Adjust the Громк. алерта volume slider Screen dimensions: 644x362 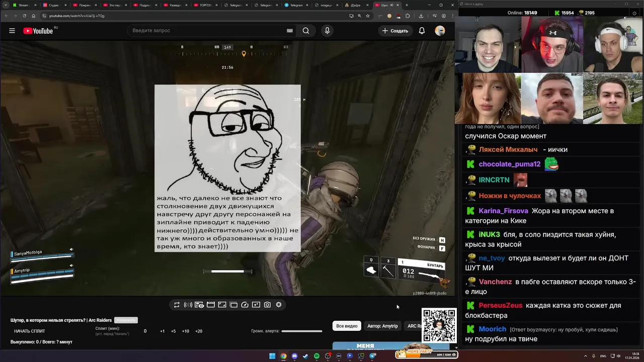coord(302,331)
